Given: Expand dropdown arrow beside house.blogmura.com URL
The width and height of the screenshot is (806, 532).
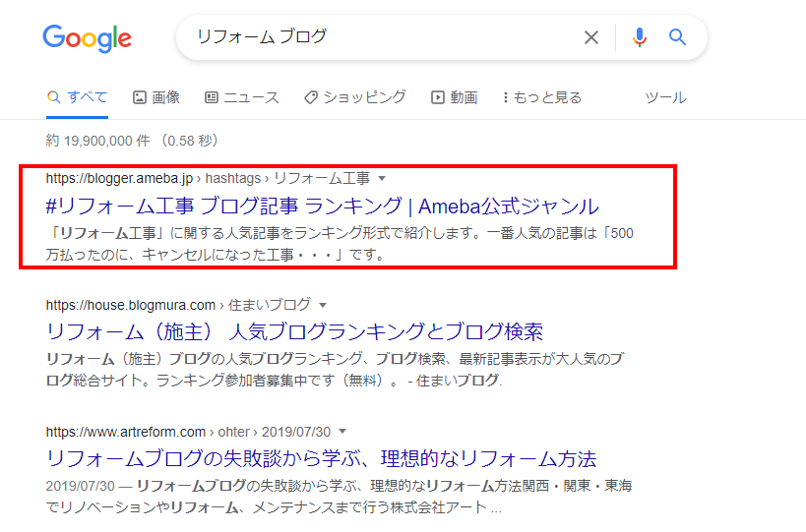Looking at the screenshot, I should coord(323,305).
